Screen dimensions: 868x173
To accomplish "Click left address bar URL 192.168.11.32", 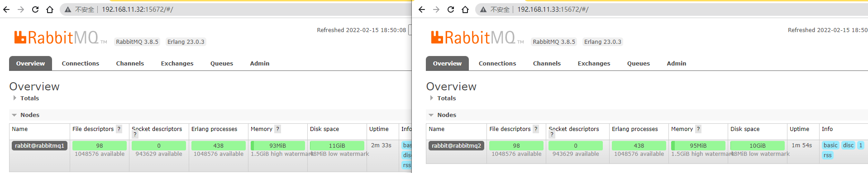I will [x=138, y=9].
